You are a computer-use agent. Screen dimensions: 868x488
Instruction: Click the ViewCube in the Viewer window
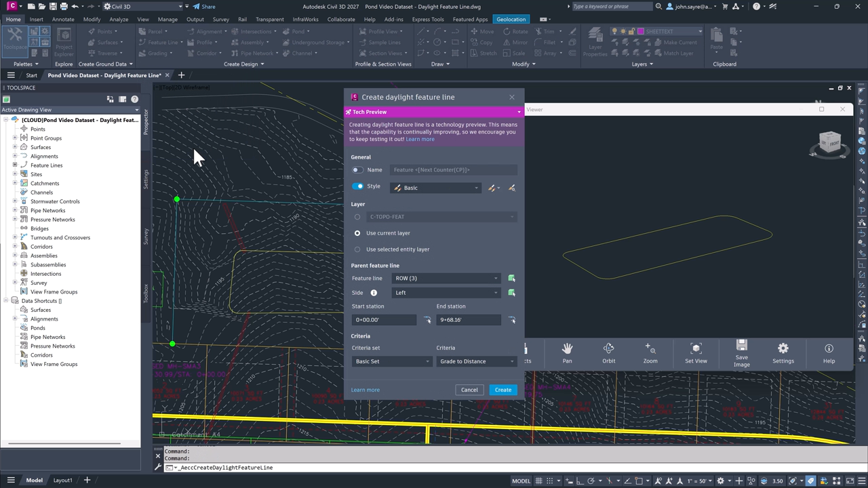coord(829,144)
